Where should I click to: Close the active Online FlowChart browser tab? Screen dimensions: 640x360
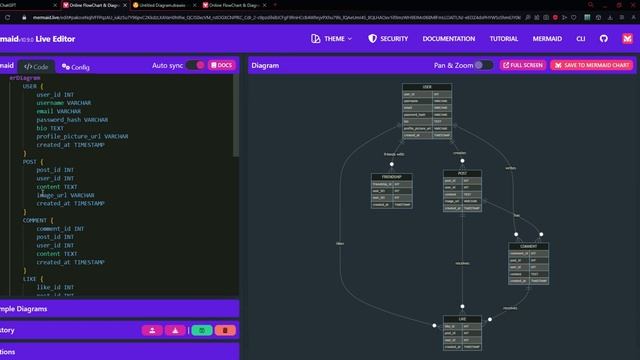[125, 5]
